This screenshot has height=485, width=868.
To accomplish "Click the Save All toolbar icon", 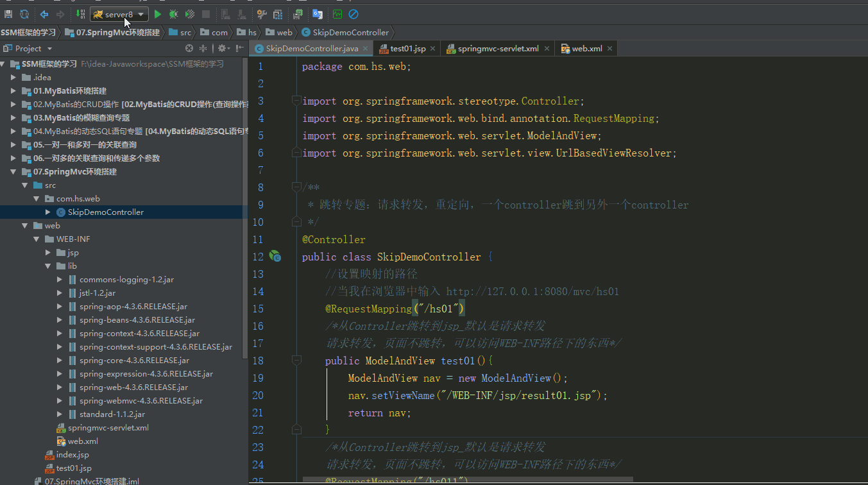I will click(8, 14).
